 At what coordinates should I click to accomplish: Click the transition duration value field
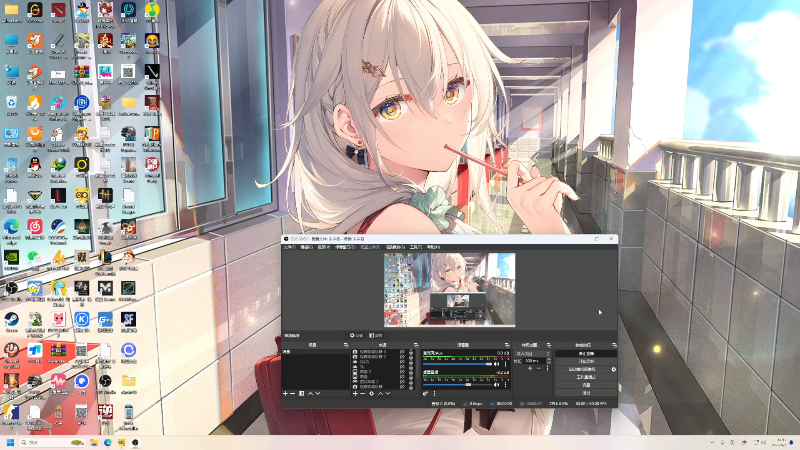[x=535, y=360]
